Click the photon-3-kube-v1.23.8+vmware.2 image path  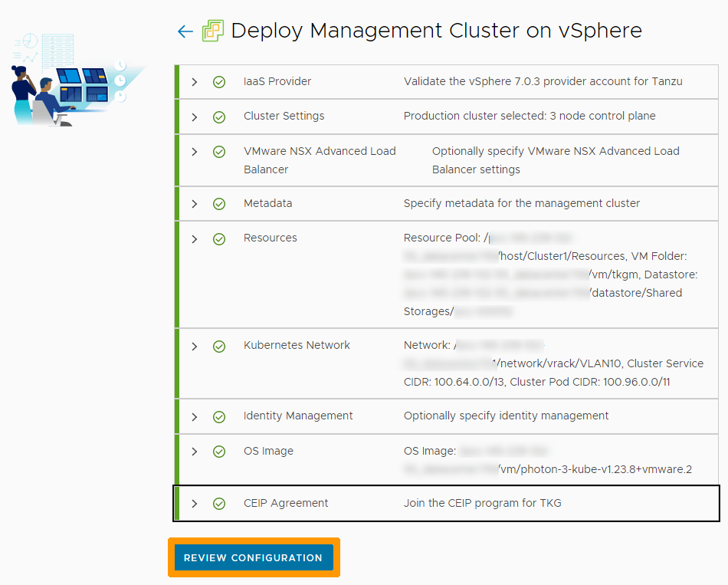595,469
